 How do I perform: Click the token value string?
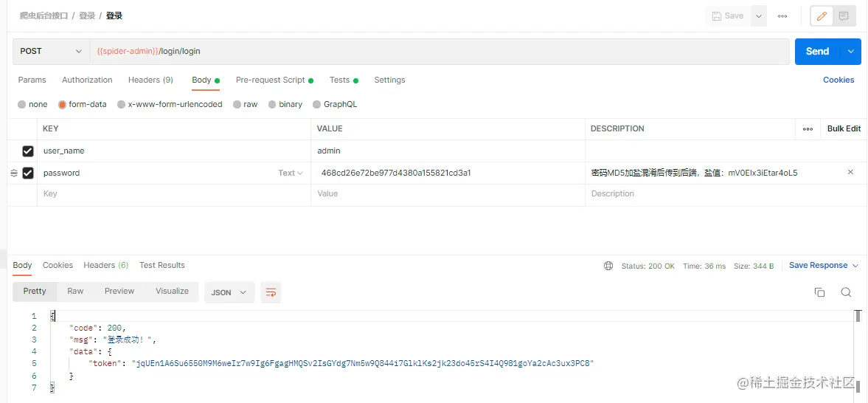point(362,364)
